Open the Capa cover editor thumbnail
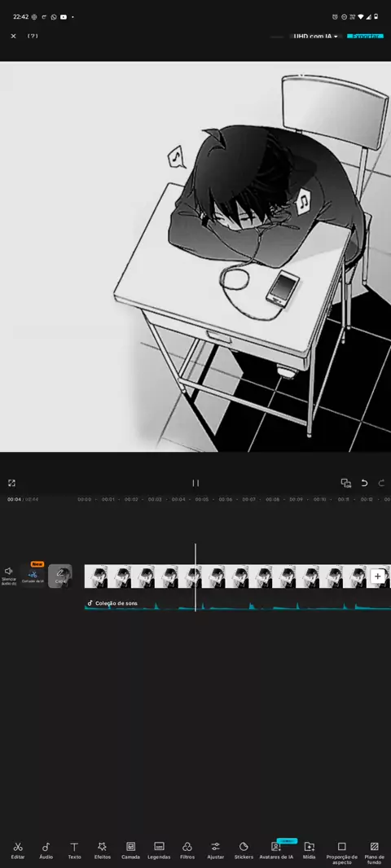391x868 pixels. point(59,576)
